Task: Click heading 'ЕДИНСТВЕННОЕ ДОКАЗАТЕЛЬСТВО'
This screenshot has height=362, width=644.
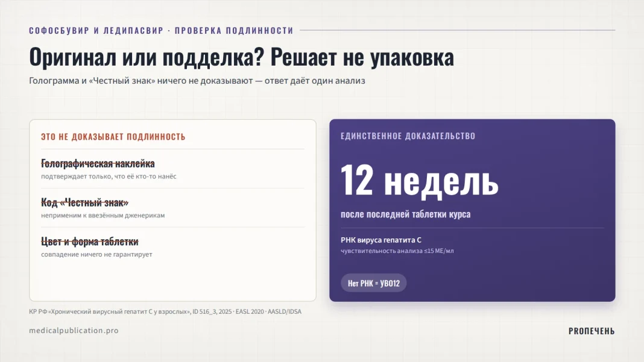Action: [x=408, y=136]
